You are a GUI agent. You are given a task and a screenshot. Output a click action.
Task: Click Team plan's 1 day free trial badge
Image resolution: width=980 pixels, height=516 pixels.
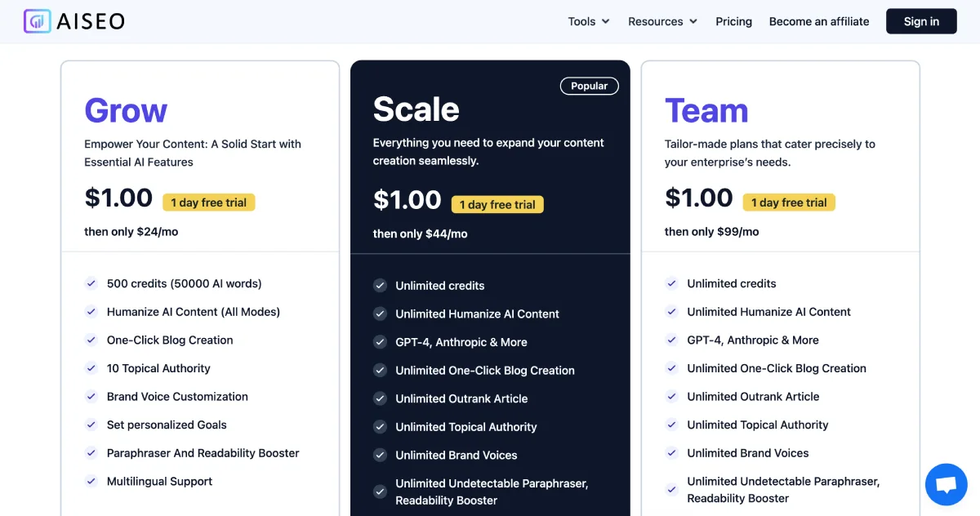pyautogui.click(x=789, y=202)
